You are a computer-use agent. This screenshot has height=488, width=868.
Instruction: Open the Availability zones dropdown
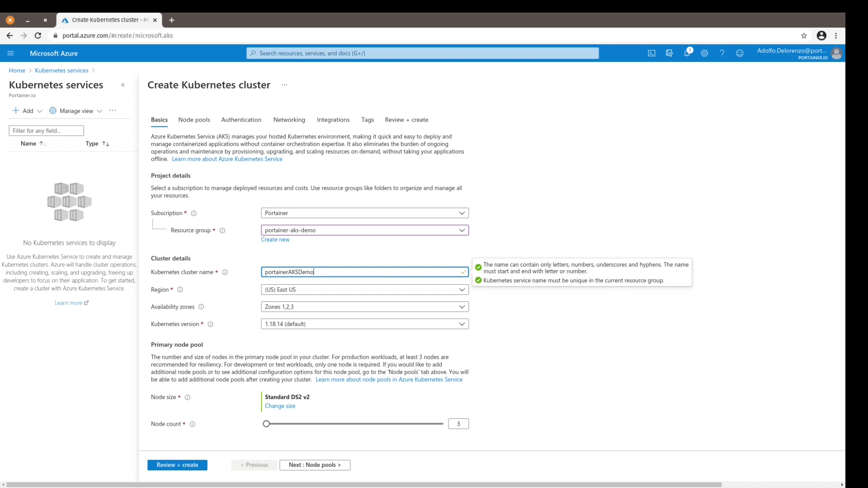click(x=364, y=307)
